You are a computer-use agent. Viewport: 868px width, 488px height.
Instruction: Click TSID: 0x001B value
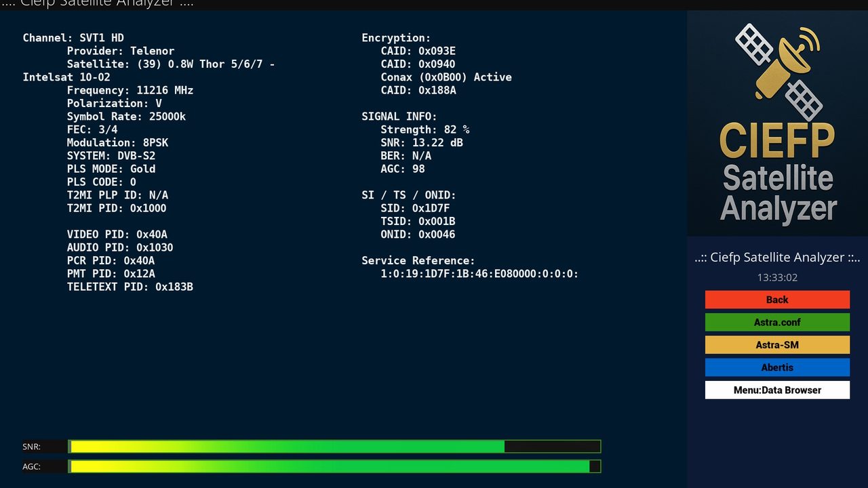[418, 221]
